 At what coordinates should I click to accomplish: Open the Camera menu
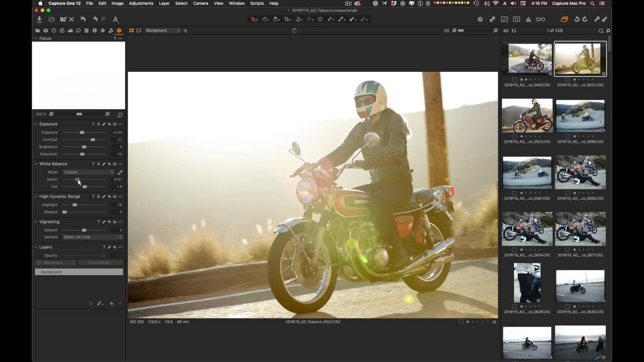point(200,4)
